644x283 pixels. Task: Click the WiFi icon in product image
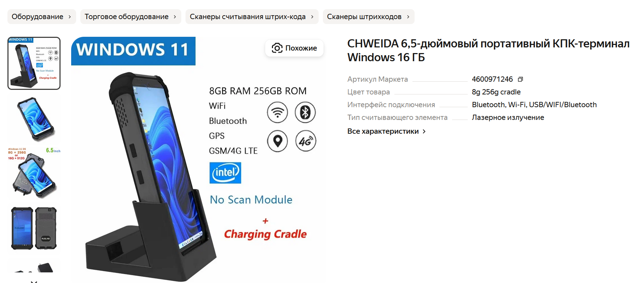point(277,112)
